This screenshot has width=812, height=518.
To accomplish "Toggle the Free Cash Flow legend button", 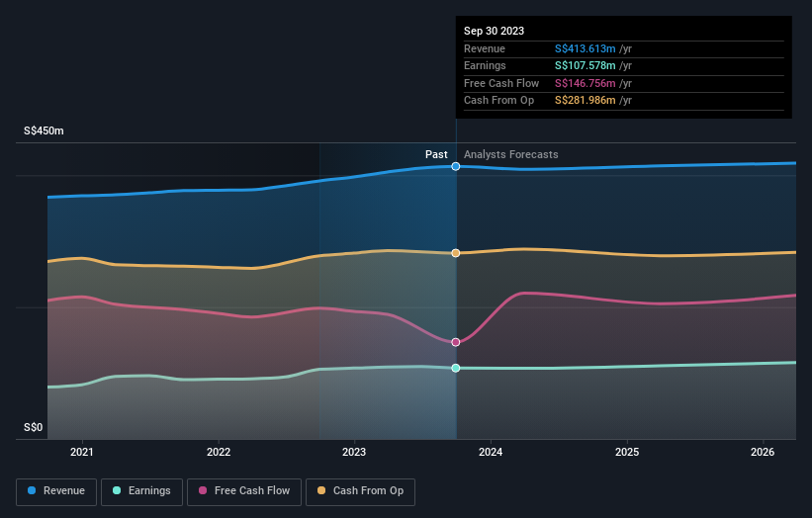I will (x=244, y=491).
